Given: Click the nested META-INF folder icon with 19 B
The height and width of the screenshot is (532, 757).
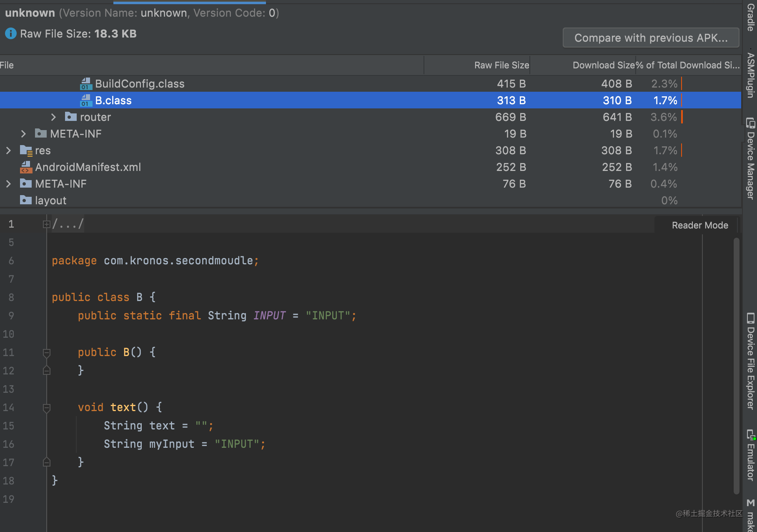Looking at the screenshot, I should (x=41, y=133).
